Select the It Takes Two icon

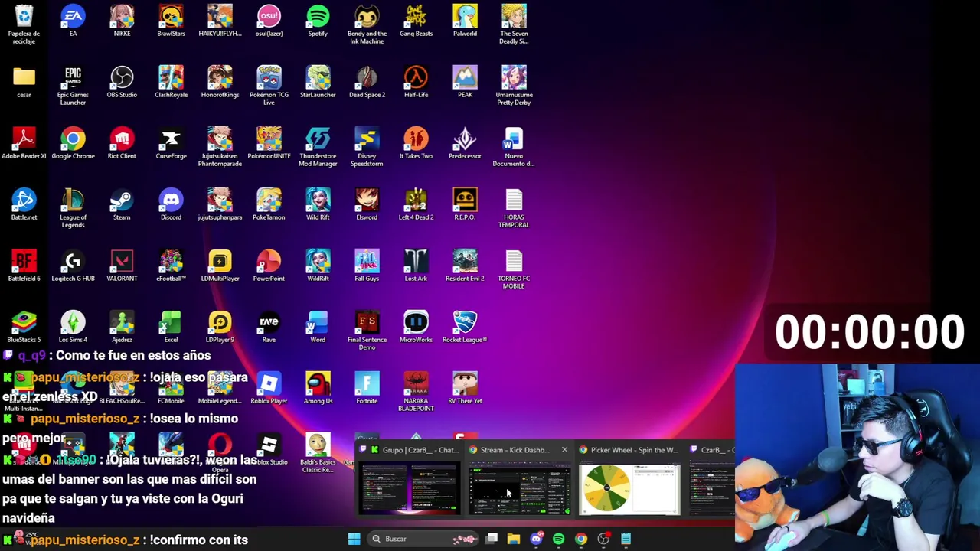(x=416, y=143)
